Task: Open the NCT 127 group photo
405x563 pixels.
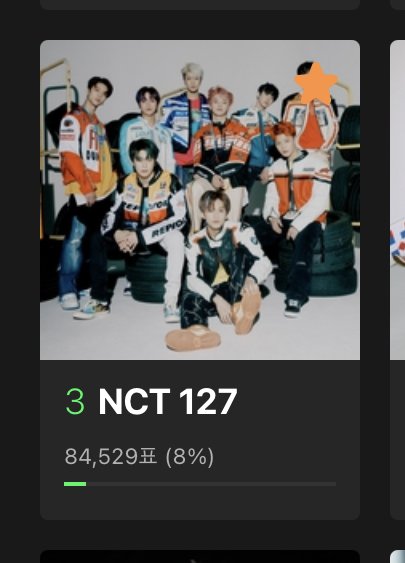Action: 200,200
